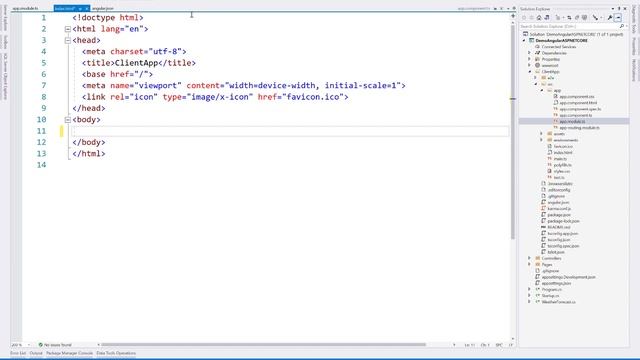Click the No issues found status indicator
Image resolution: width=640 pixels, height=360 pixels.
pyautogui.click(x=55, y=345)
